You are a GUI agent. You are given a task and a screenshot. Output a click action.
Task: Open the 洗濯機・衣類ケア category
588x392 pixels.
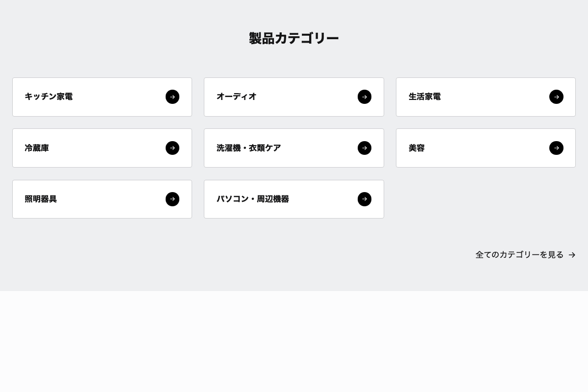[x=294, y=147]
